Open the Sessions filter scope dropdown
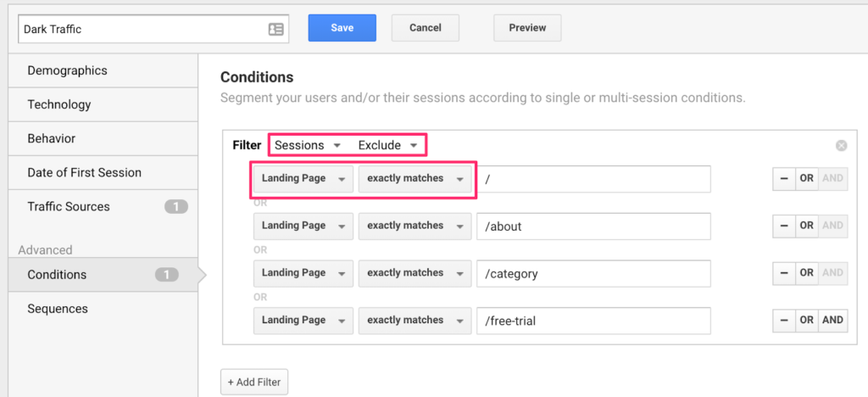 pos(307,146)
